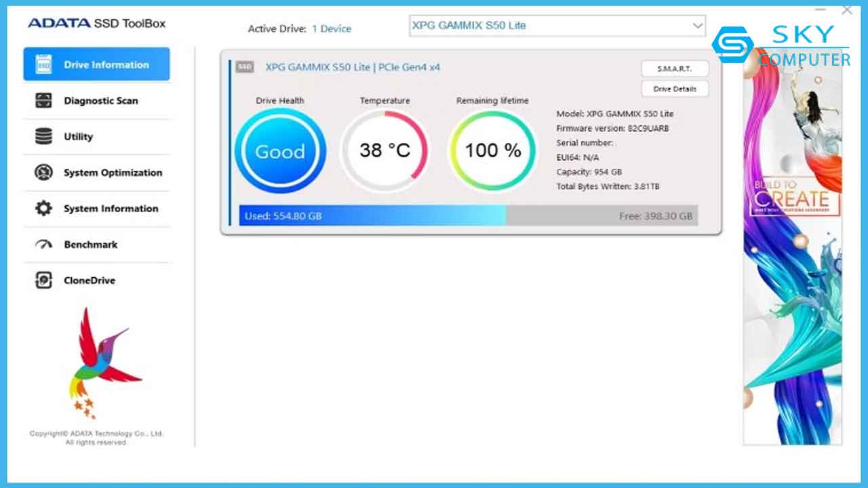868x488 pixels.
Task: Click the Utility disk stack icon
Action: [x=43, y=136]
